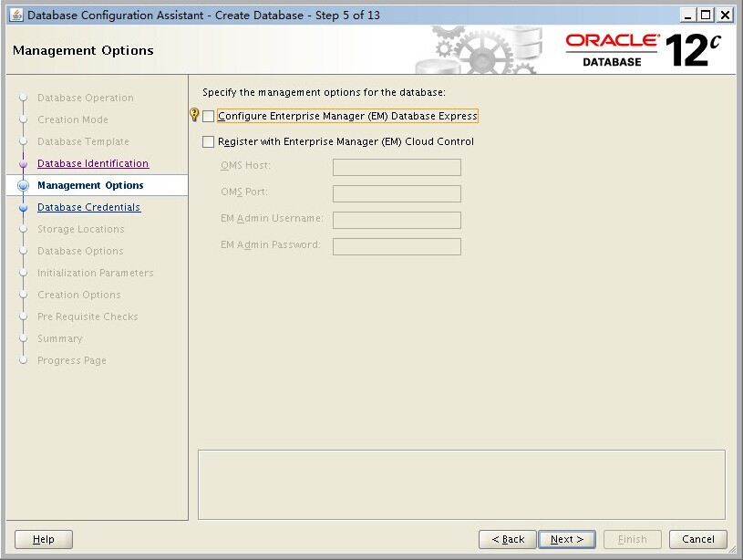743x560 pixels.
Task: Focus the EM Admin Username field
Action: pos(397,221)
